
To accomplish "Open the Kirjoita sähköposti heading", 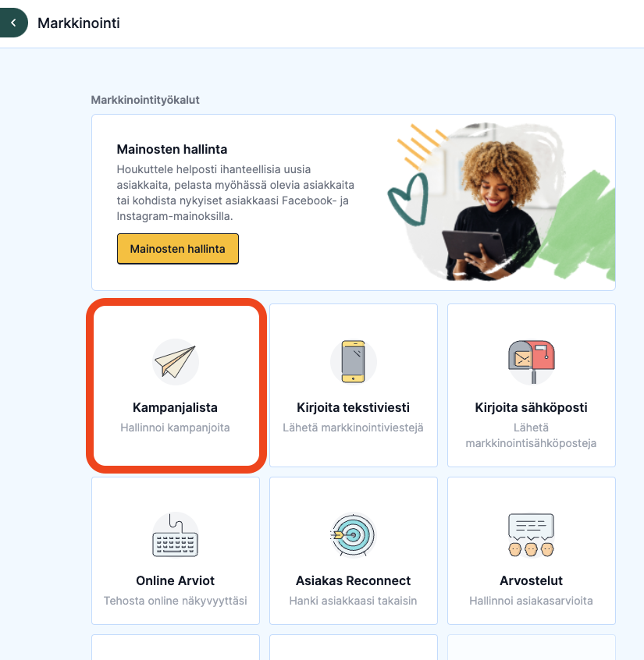I will tap(531, 407).
